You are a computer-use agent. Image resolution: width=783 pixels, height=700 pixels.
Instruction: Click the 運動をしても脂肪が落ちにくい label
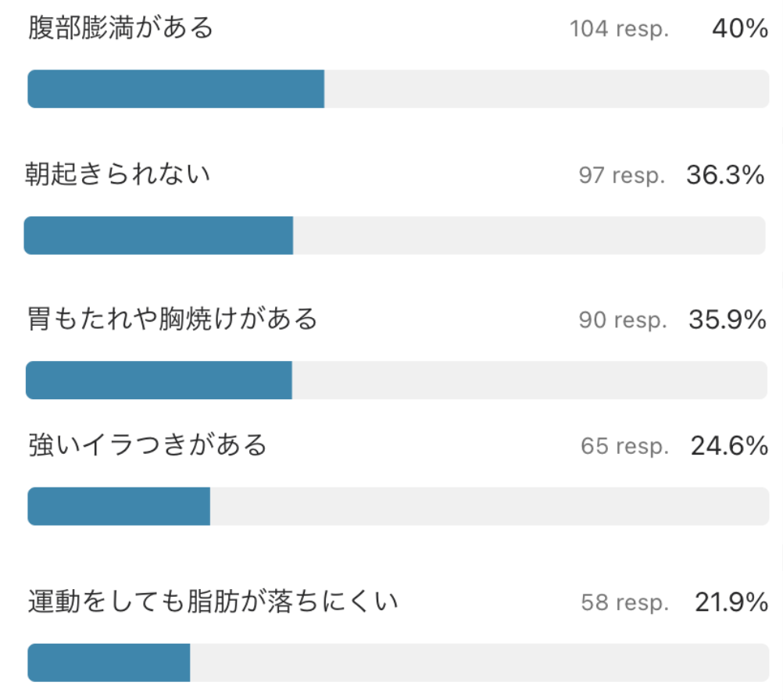point(213,601)
